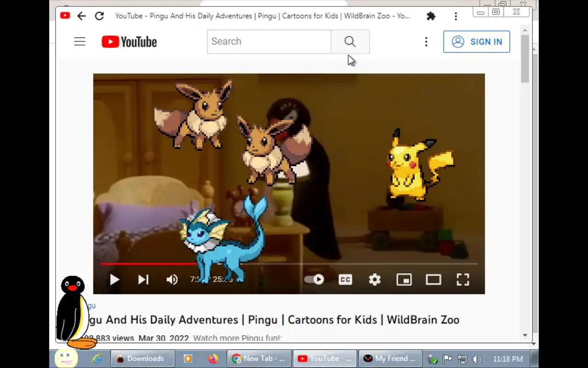This screenshot has width=588, height=368.
Task: Enter fullscreen video mode
Action: coord(463,280)
